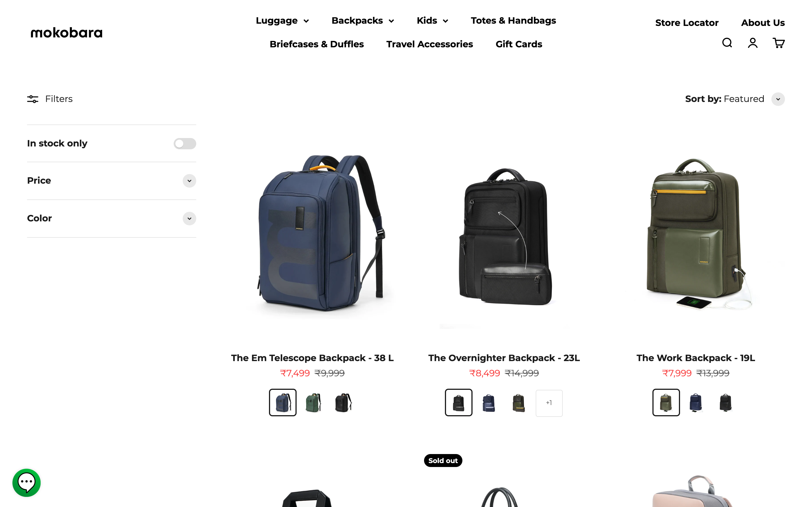Open Gift Cards page
812x507 pixels.
pyautogui.click(x=519, y=44)
